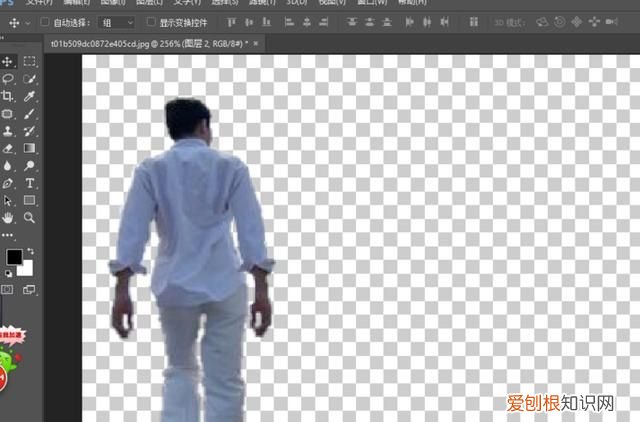
Task: Toggle show transform controls (显示变换控件) checkbox
Action: 152,21
